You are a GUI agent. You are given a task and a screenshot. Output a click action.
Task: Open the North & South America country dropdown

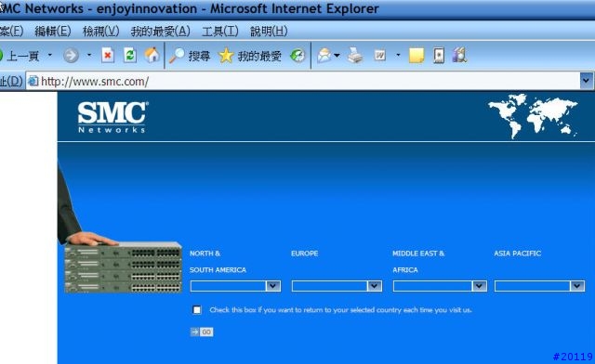(x=235, y=286)
